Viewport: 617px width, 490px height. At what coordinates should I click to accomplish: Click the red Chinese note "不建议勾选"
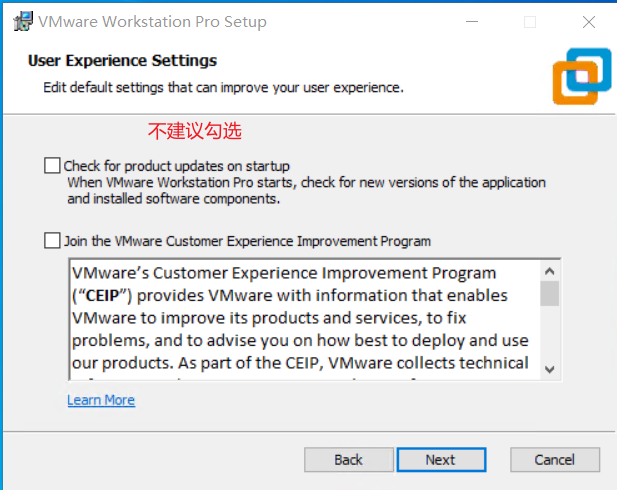(195, 131)
